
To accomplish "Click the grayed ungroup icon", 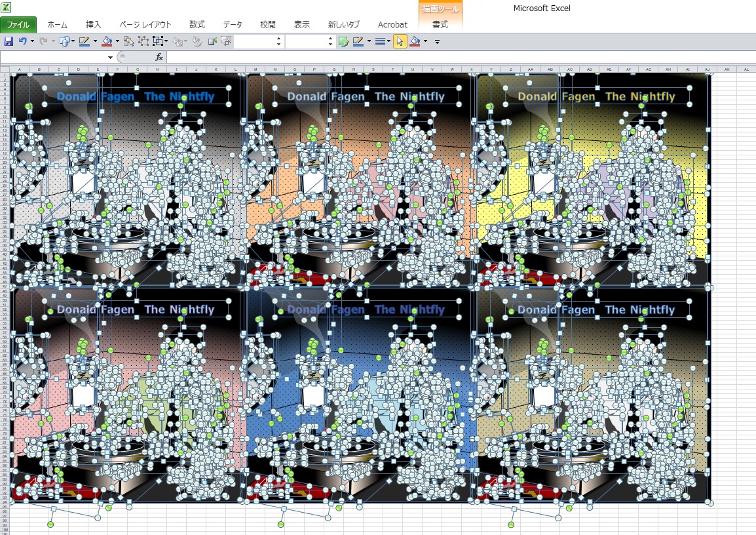I will point(178,42).
